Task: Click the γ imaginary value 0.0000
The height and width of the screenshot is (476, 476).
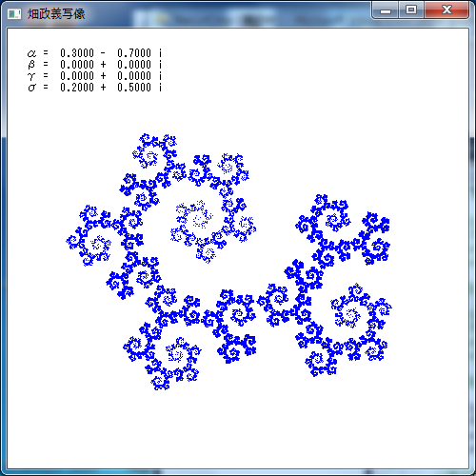Action: (134, 76)
